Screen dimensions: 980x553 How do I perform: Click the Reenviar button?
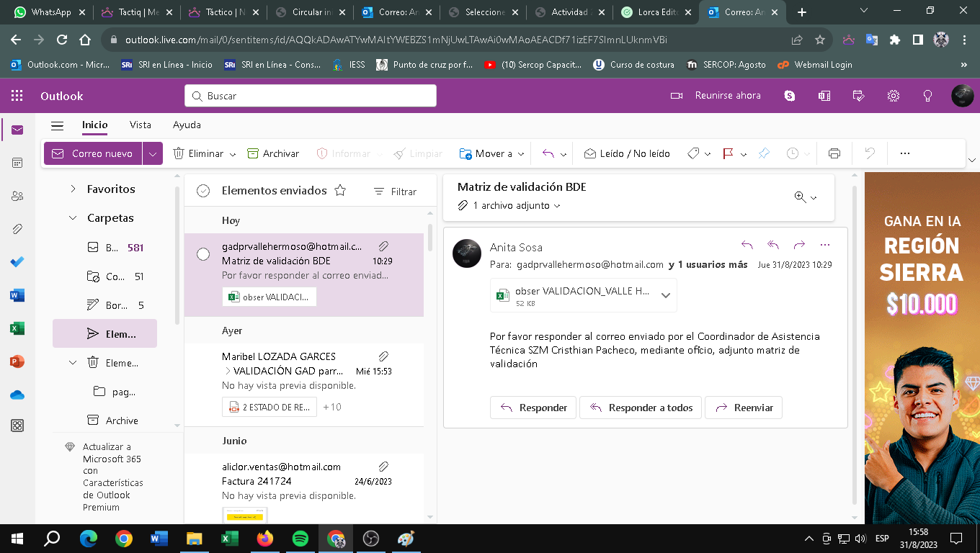(x=744, y=408)
